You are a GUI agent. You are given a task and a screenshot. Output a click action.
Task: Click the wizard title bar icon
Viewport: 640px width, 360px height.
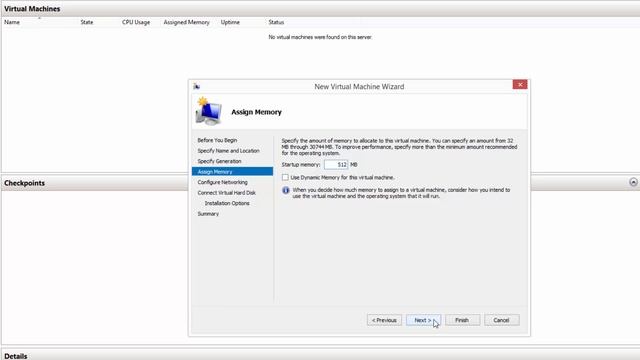tap(196, 86)
